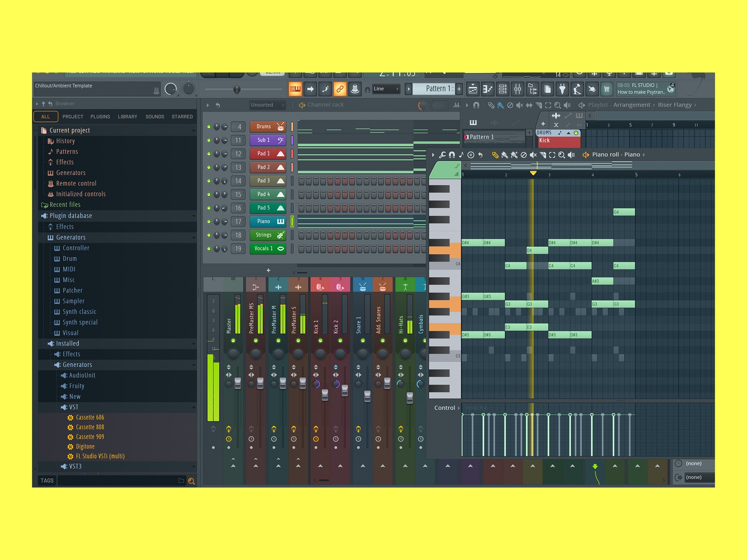Open the Unsorted channel filter dropdown
This screenshot has width=747, height=560.
point(267,105)
